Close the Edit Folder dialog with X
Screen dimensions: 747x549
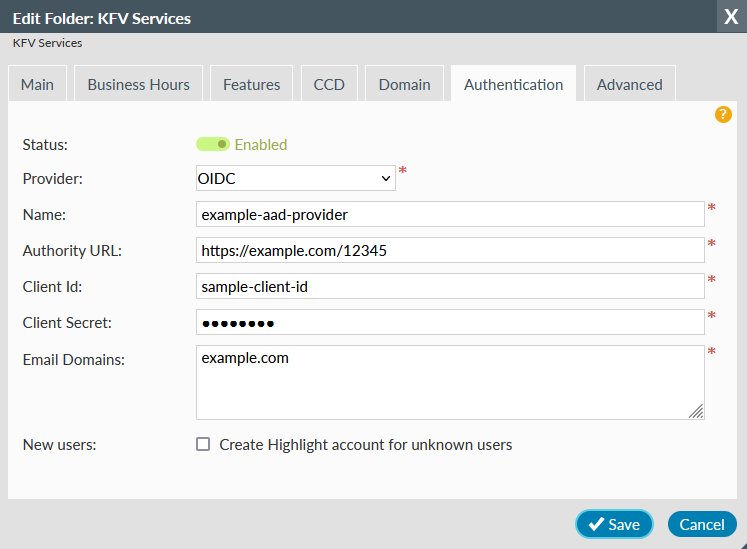[x=731, y=17]
